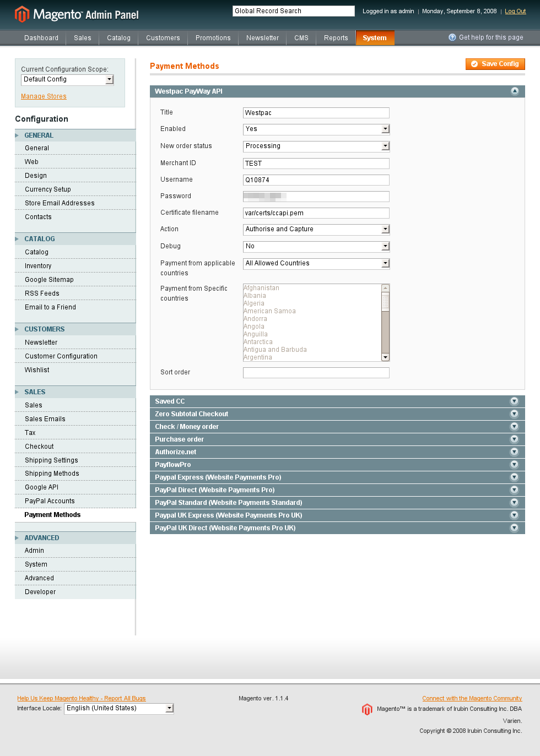Open Store Email Addresses configuration
The width and height of the screenshot is (540, 756).
[60, 203]
